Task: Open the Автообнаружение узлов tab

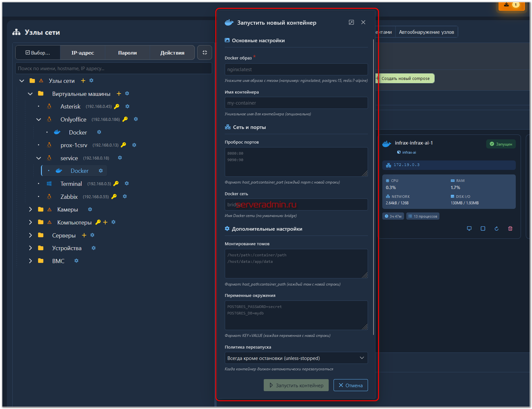Action: pyautogui.click(x=426, y=32)
